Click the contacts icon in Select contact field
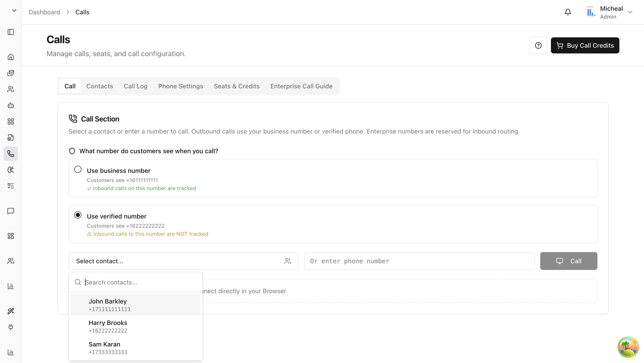This screenshot has height=363, width=644. 288,261
